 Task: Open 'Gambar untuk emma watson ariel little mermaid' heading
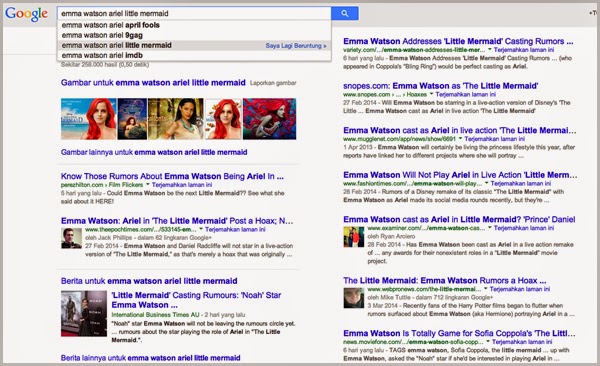point(153,83)
